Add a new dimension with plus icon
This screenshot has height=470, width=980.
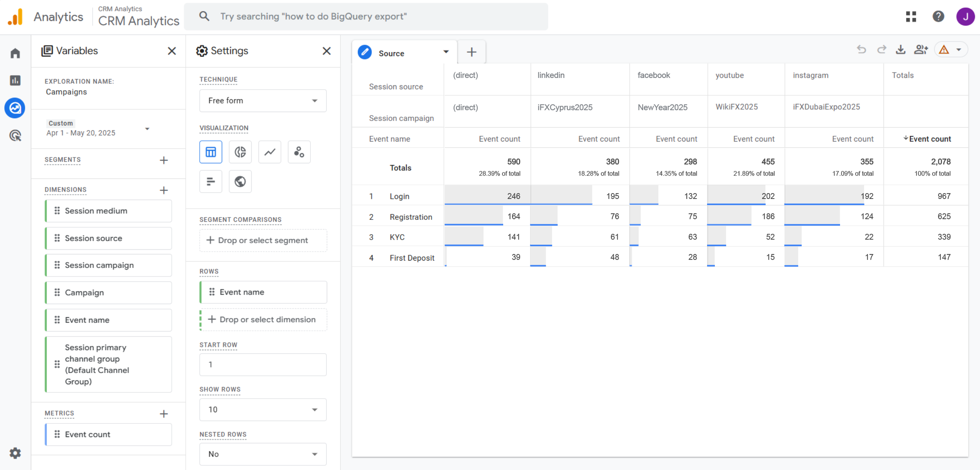point(164,190)
